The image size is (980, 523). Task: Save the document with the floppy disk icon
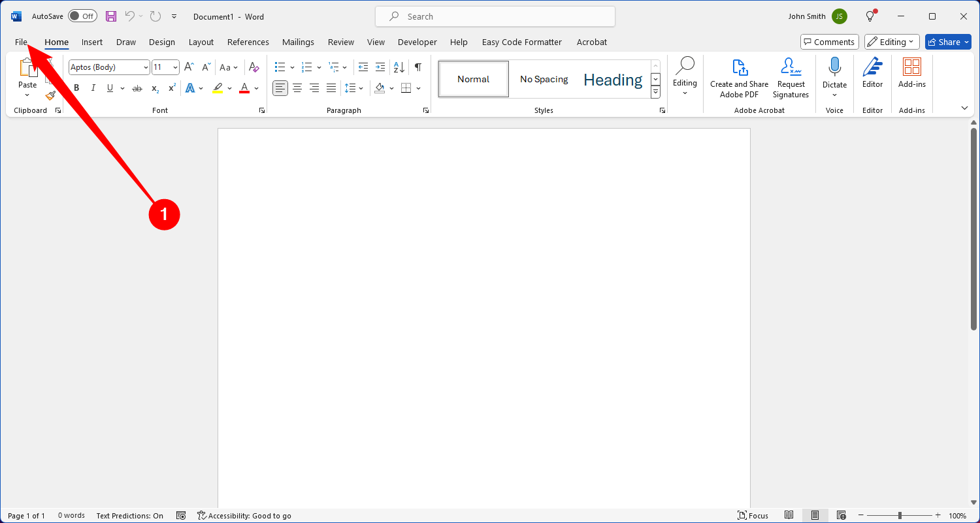[111, 16]
